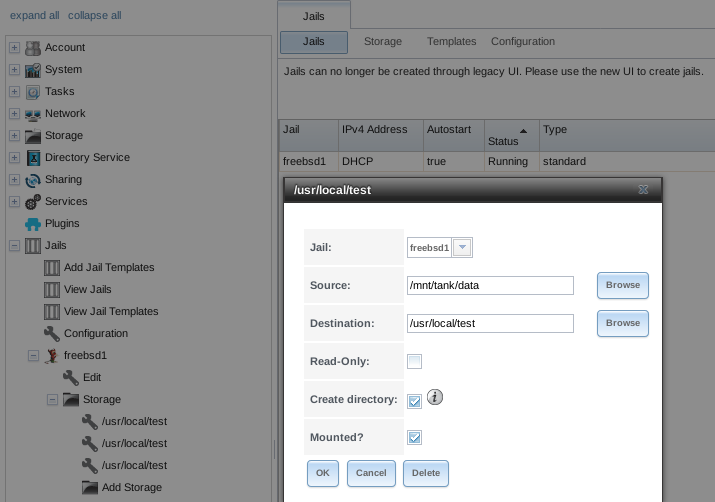Image resolution: width=715 pixels, height=502 pixels.
Task: Click the Network icon in tree
Action: click(33, 114)
